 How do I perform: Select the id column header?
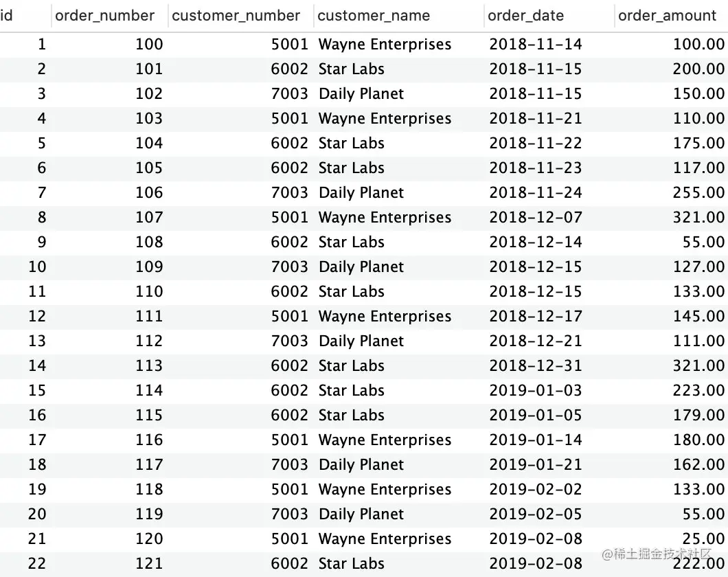click(x=6, y=15)
